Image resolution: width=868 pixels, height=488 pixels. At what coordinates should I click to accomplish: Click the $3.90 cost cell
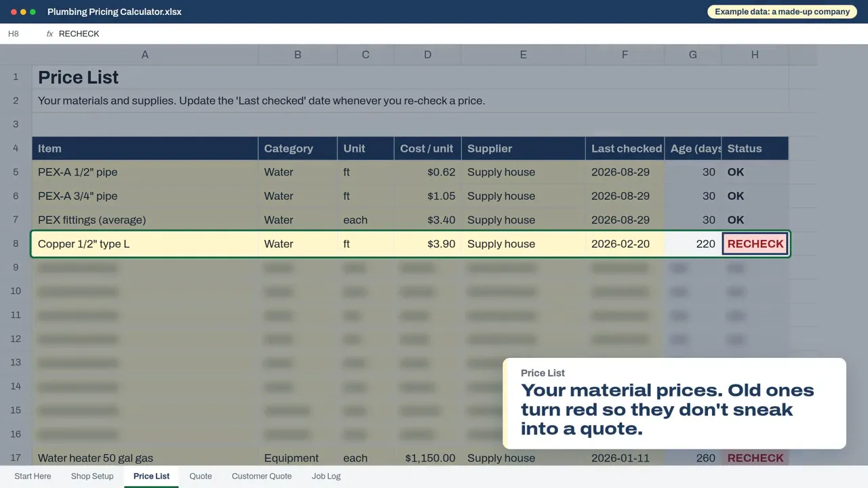427,244
